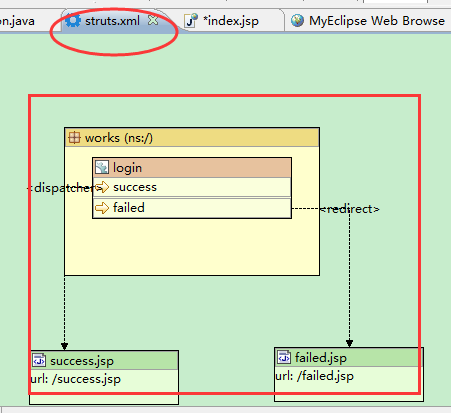This screenshot has height=413, width=451.
Task: Select the success.jsp page node header
Action: pos(104,361)
